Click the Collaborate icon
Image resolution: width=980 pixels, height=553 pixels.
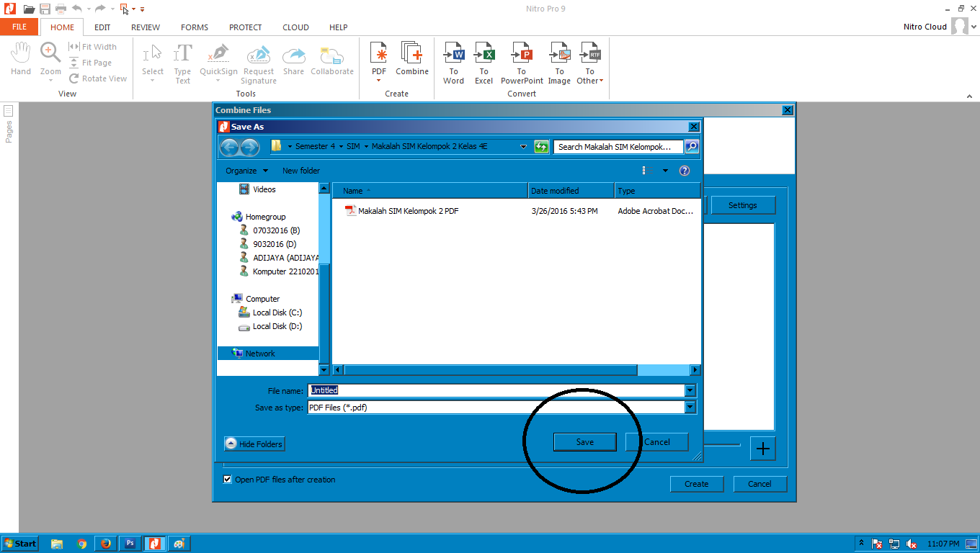pos(331,61)
